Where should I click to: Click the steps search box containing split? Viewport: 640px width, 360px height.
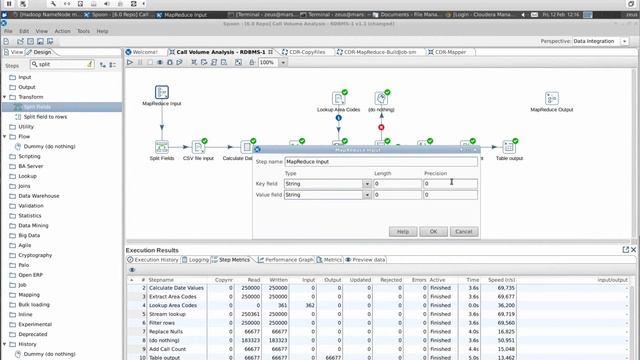coord(61,64)
